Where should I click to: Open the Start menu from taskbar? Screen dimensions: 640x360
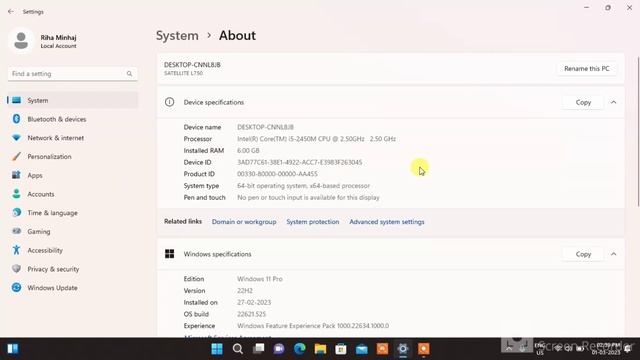(x=217, y=349)
